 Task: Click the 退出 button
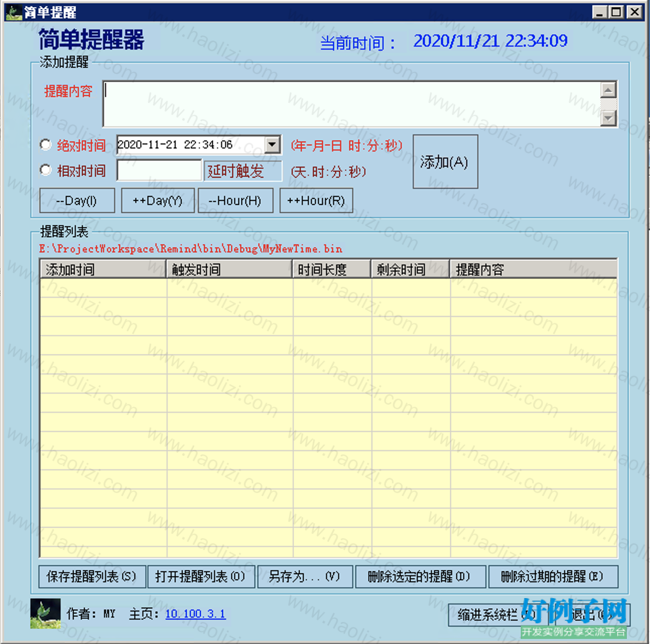click(592, 615)
